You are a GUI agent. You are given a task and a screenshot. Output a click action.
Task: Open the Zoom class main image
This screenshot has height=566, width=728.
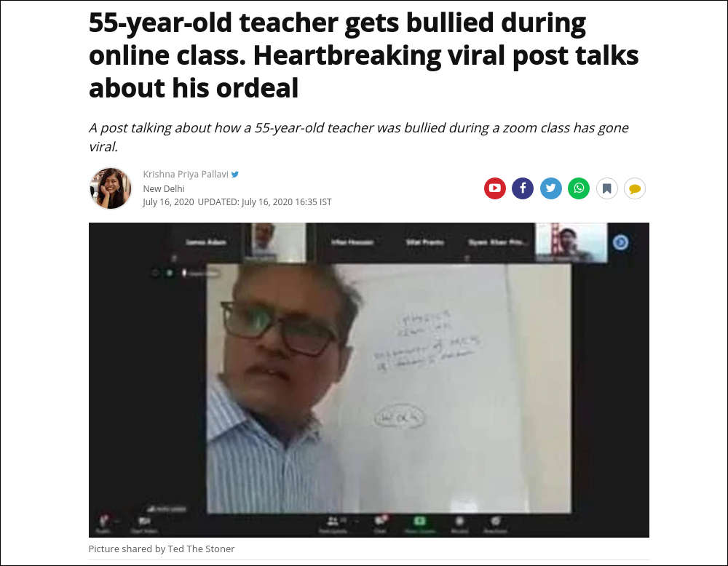point(368,380)
